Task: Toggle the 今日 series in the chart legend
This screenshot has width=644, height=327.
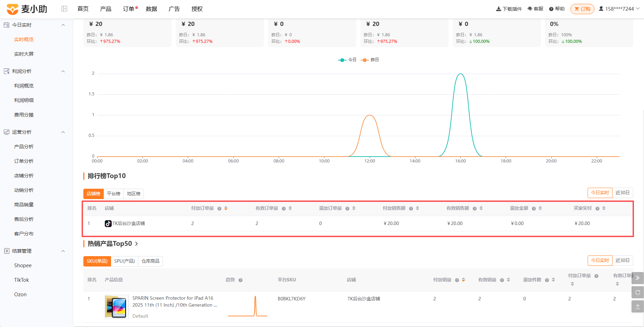Action: point(347,60)
